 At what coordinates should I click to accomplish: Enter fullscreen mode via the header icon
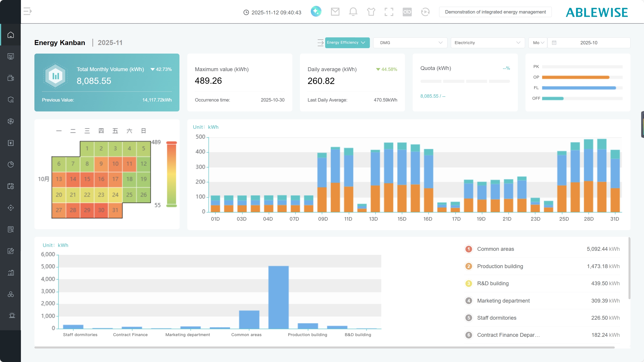[x=389, y=12]
